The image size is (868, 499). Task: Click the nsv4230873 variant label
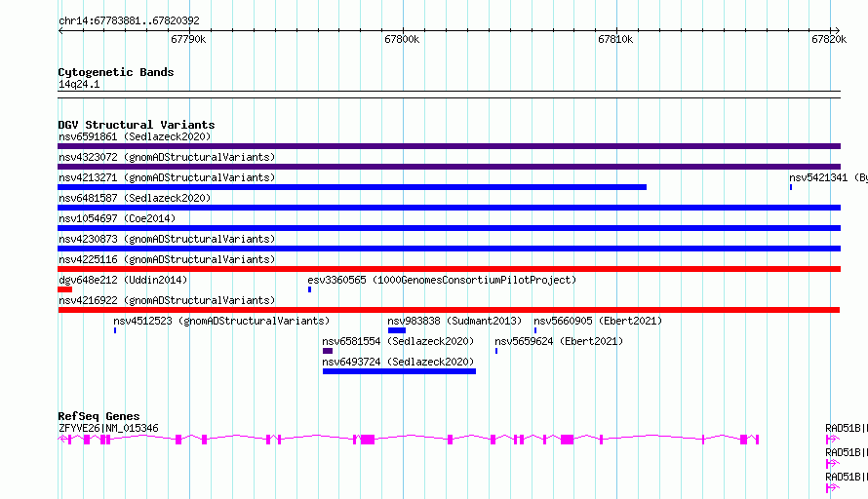tap(167, 239)
